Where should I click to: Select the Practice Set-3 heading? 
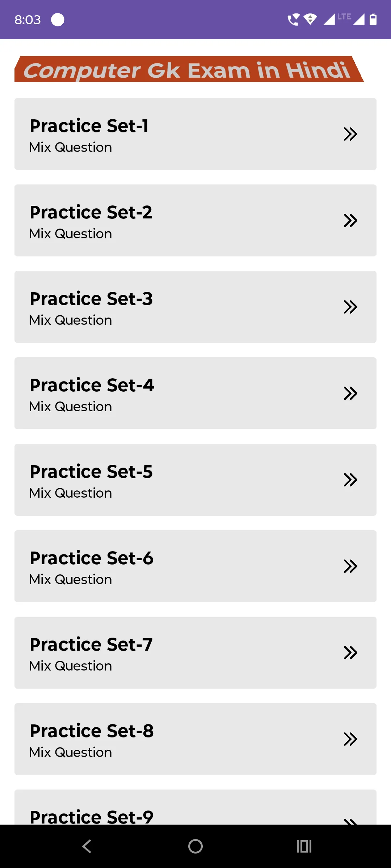tap(91, 299)
